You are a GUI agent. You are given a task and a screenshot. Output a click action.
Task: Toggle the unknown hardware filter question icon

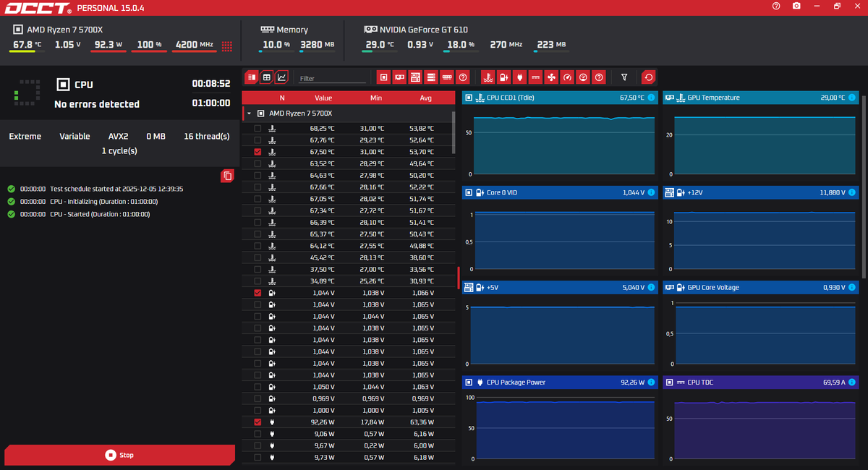463,77
